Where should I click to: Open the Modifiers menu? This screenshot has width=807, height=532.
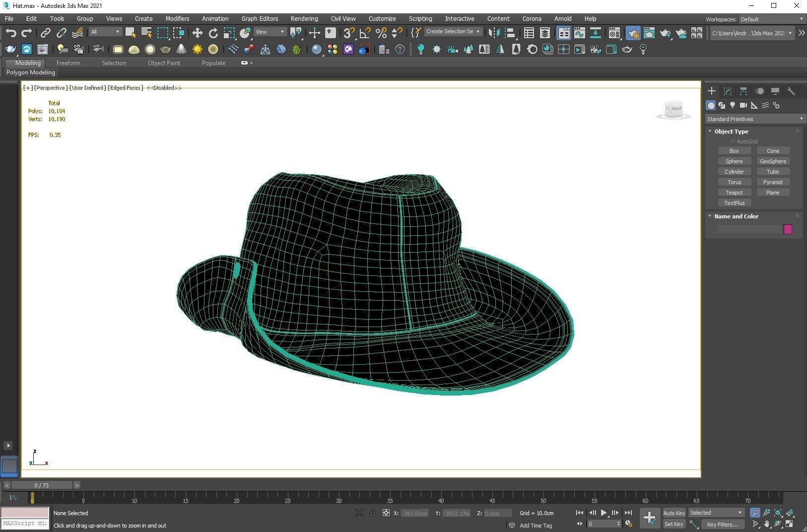coord(177,19)
